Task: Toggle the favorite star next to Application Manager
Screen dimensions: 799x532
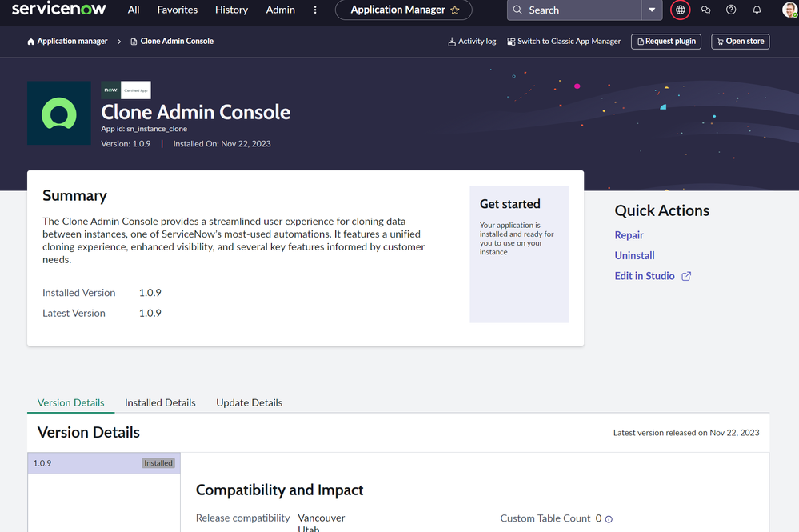Action: [456, 10]
